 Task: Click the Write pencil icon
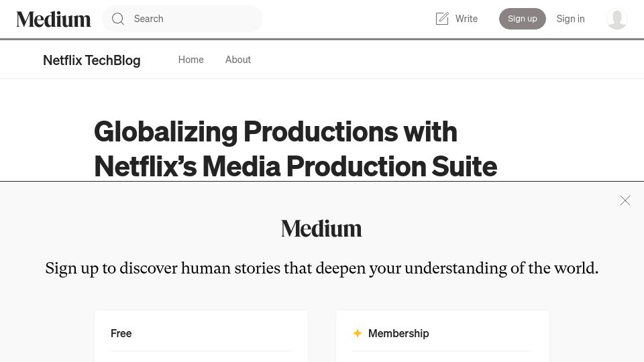coord(442,19)
